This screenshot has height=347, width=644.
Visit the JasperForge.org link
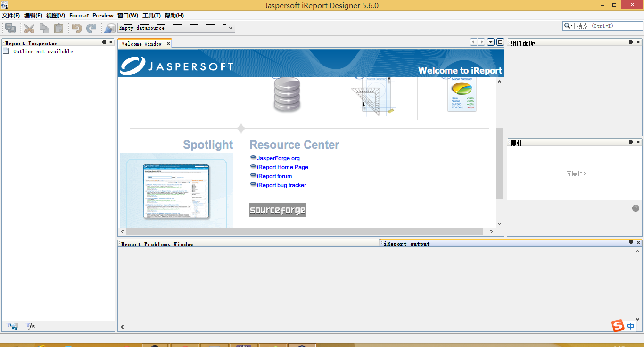[278, 158]
